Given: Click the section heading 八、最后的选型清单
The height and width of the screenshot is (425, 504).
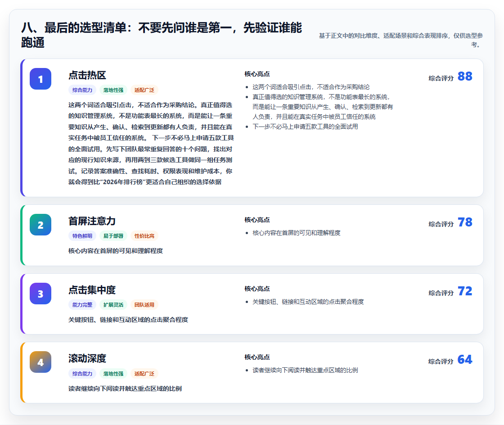Looking at the screenshot, I should pyautogui.click(x=162, y=35).
